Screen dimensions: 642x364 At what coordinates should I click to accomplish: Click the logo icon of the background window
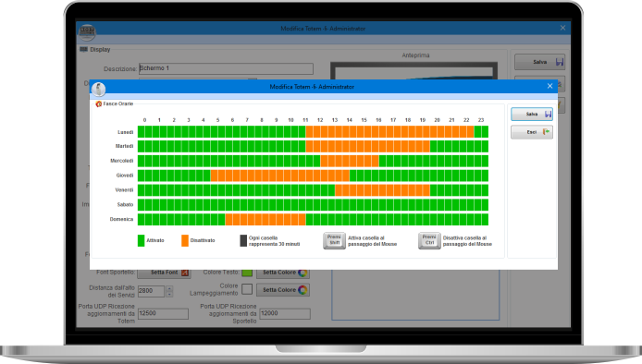pos(87,32)
